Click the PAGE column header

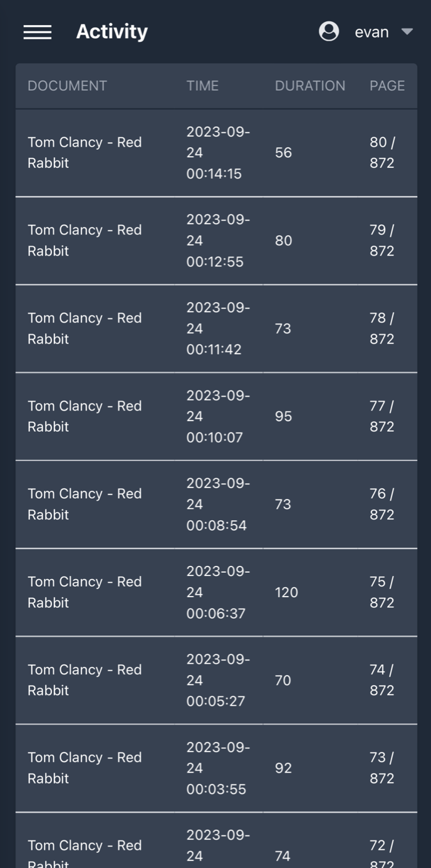(387, 86)
